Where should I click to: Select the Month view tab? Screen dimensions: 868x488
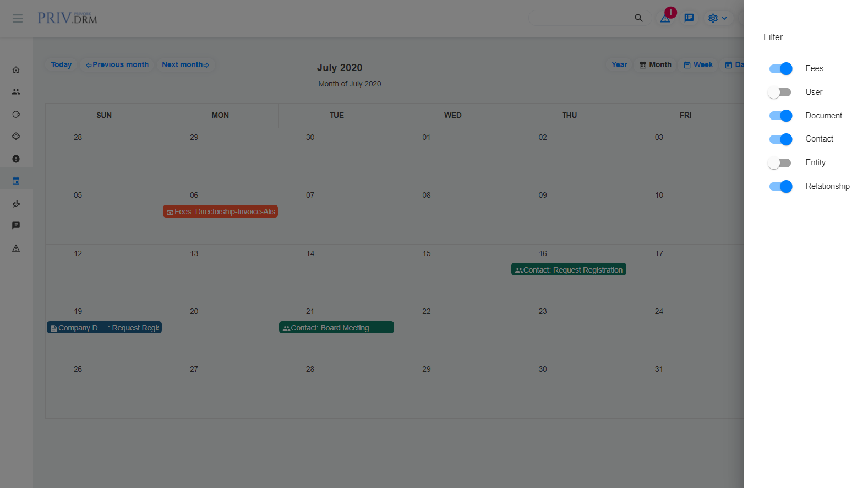pyautogui.click(x=655, y=65)
